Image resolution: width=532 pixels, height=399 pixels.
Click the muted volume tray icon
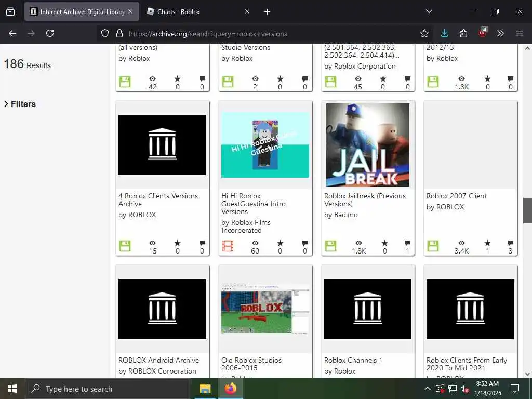(464, 389)
